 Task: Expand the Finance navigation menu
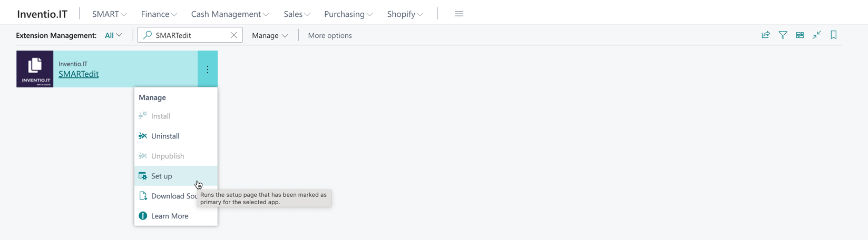click(159, 14)
